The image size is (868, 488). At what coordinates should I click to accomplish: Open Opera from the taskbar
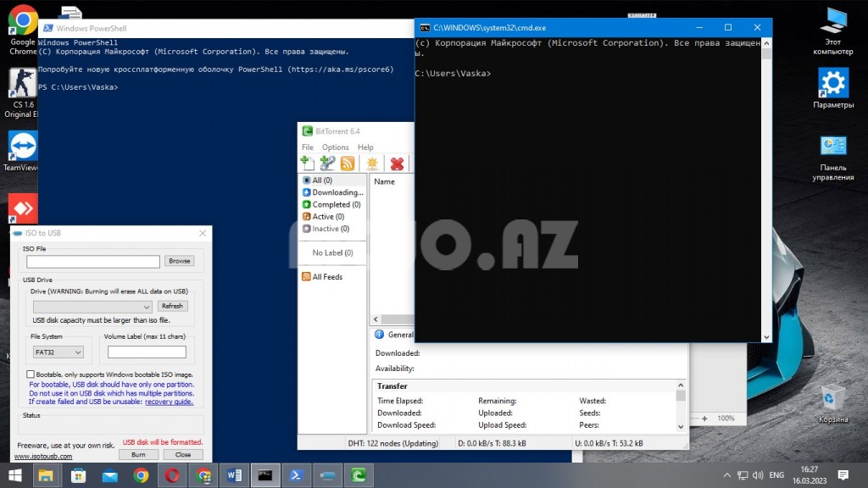(x=172, y=475)
